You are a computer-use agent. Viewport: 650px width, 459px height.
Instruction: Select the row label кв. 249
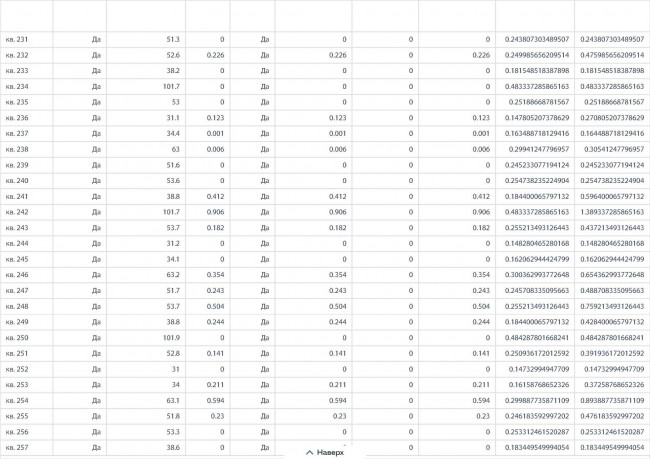click(17, 322)
